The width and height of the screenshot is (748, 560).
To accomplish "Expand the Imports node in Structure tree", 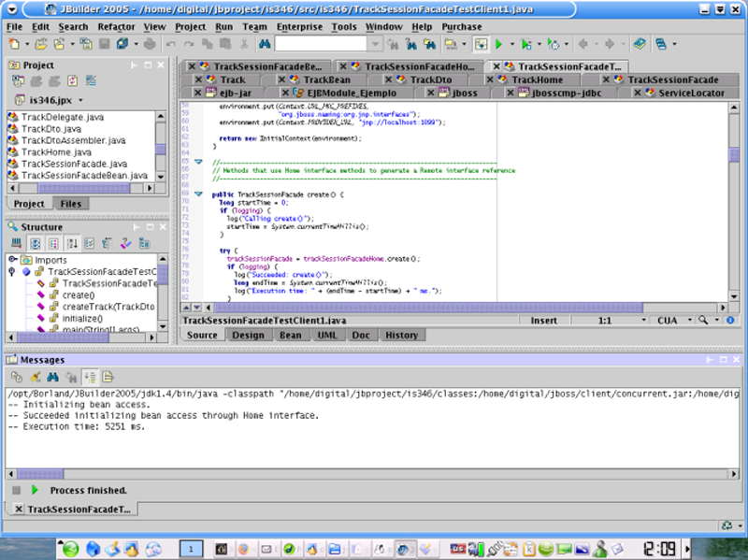I will [11, 260].
